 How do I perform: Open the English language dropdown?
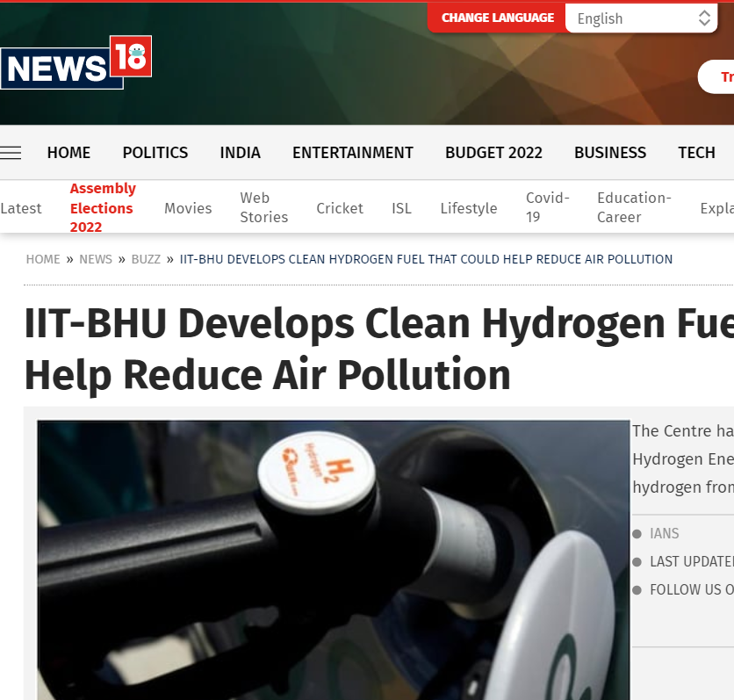coord(642,18)
